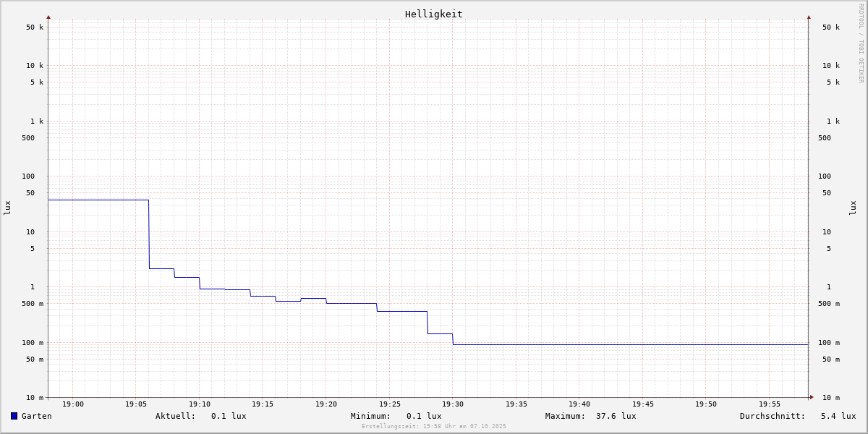Click the RRDTOOL watermark text
The height and width of the screenshot is (434, 868).
point(861,43)
